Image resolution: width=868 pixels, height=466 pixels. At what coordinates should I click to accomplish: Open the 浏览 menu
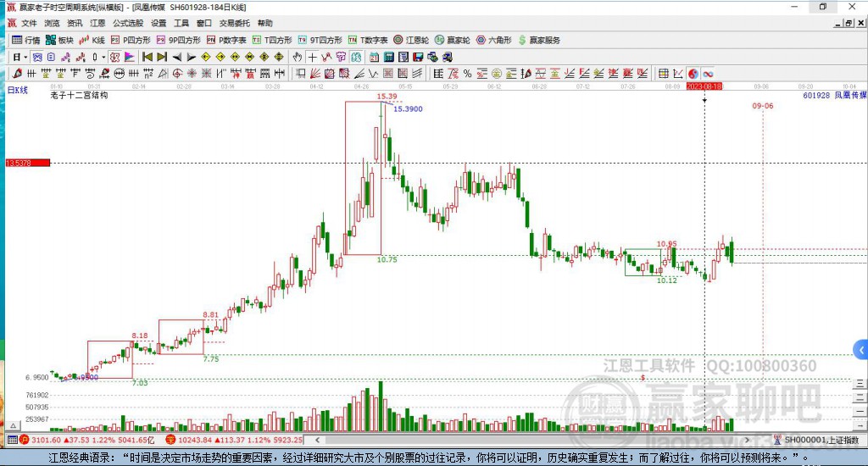pos(52,23)
